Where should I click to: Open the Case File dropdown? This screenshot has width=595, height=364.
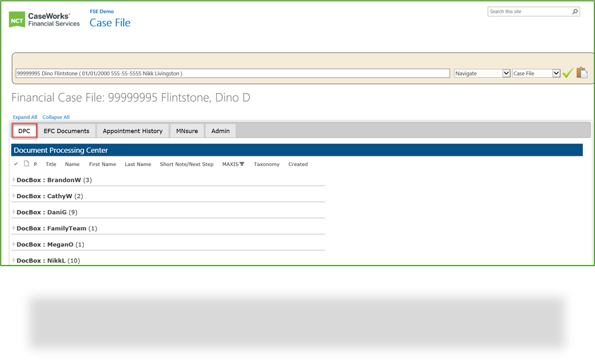click(535, 72)
